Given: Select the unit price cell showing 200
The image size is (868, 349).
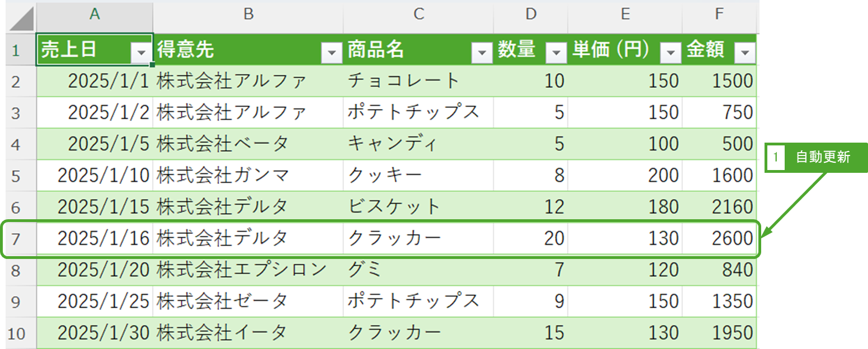Looking at the screenshot, I should tap(664, 176).
